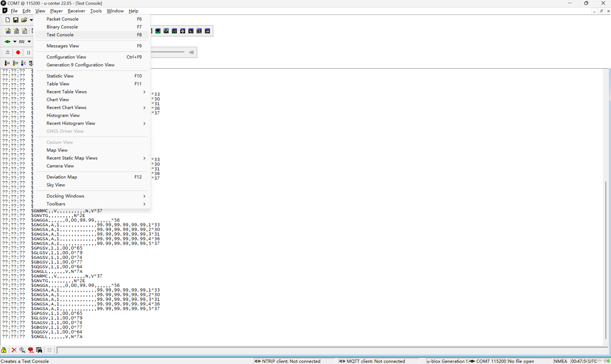Image resolution: width=611 pixels, height=364 pixels.
Task: Click Sky View menu entry
Action: 56,185
